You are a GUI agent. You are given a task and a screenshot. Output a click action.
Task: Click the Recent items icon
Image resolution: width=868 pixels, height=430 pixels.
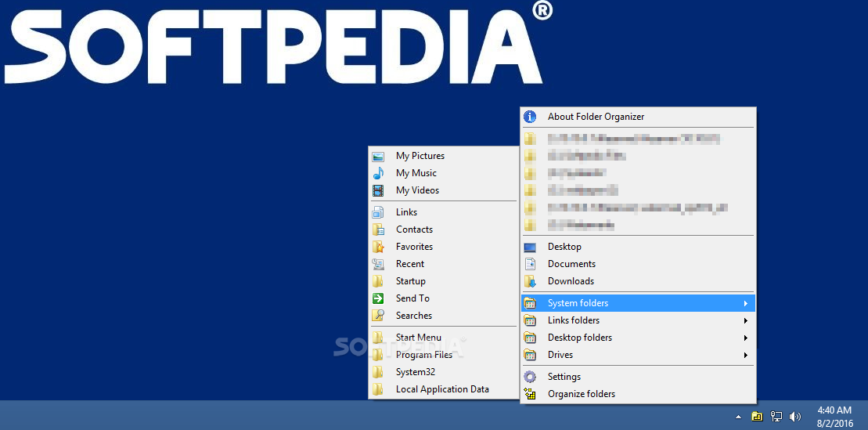tap(378, 264)
